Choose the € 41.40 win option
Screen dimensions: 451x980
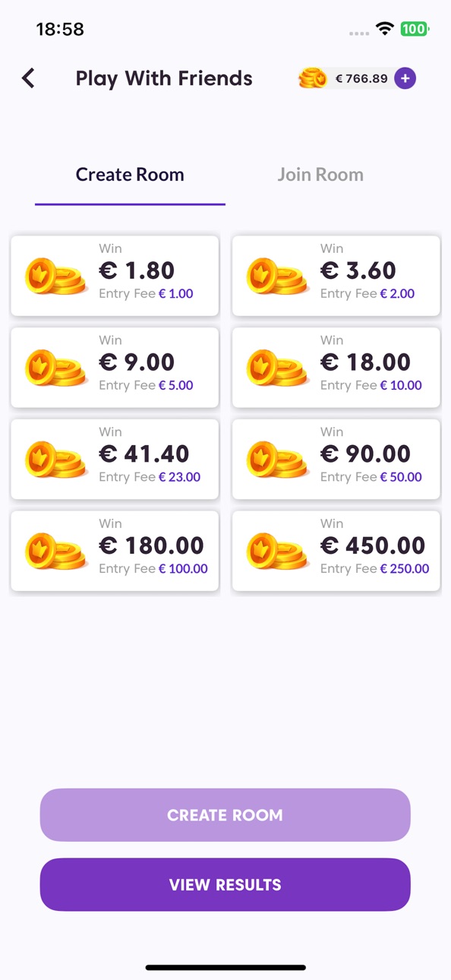click(x=115, y=460)
